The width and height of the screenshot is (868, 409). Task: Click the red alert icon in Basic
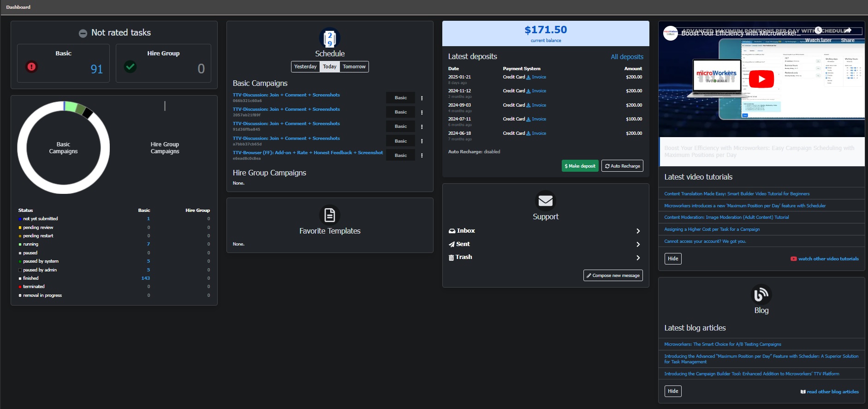[x=31, y=66]
